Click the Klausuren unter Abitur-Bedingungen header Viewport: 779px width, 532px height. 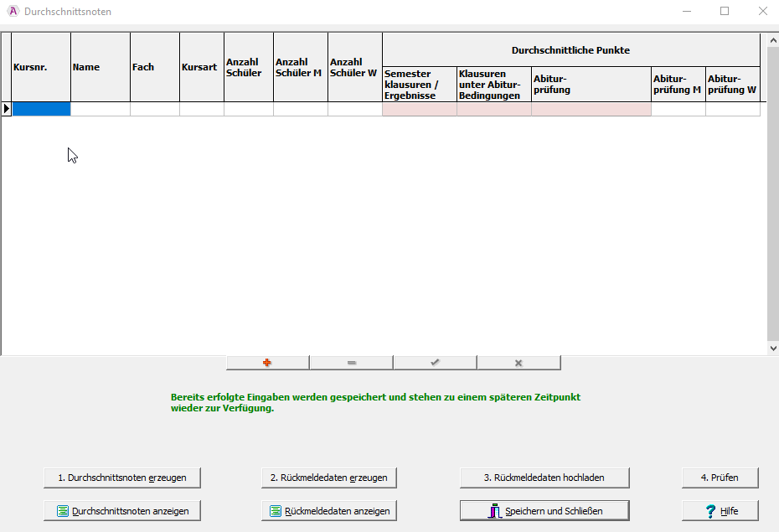point(494,85)
